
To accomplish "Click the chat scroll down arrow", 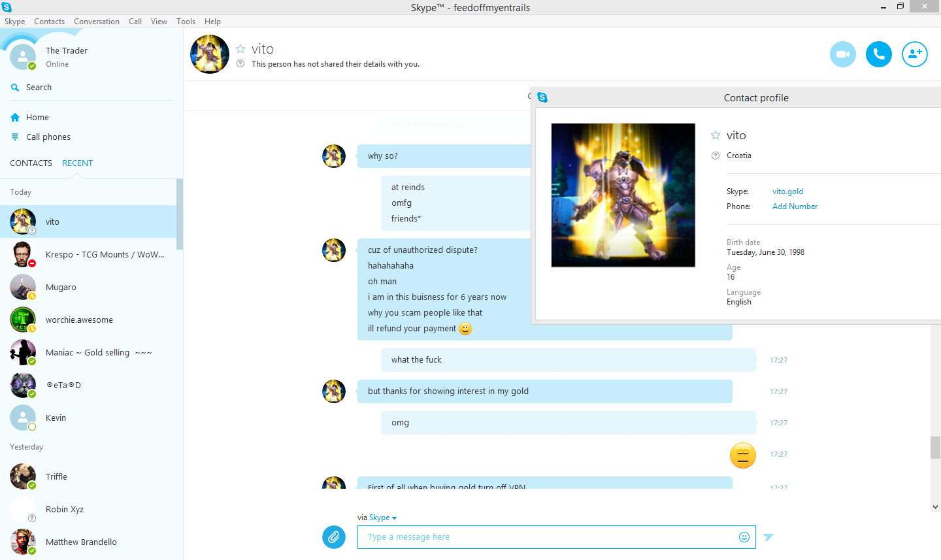I will point(936,506).
